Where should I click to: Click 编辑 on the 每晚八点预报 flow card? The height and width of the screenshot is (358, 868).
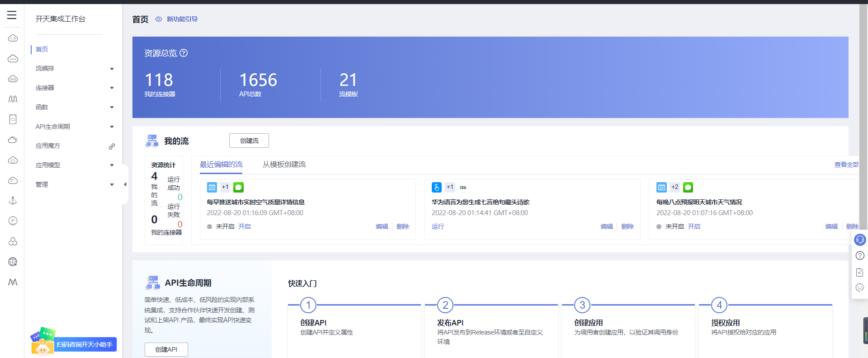click(x=831, y=226)
